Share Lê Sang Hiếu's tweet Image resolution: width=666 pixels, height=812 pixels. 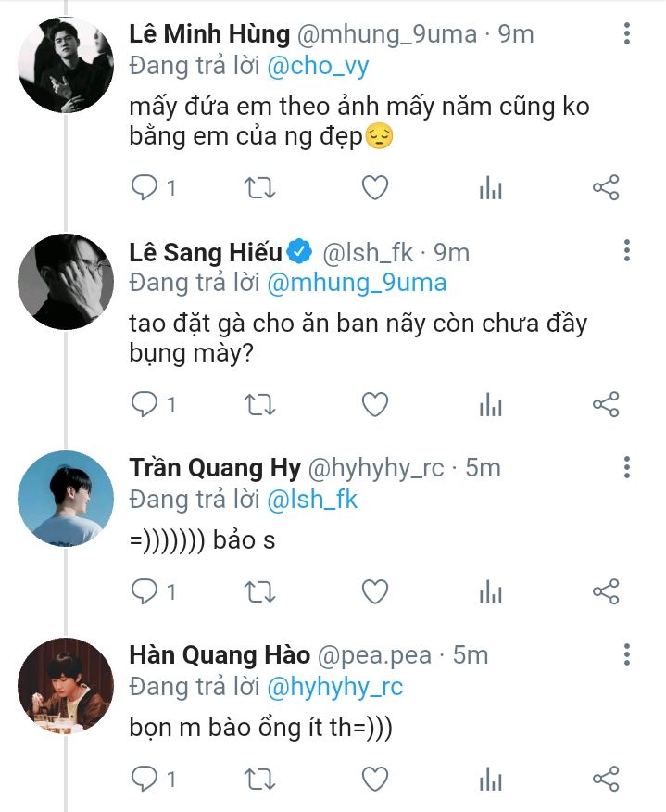[606, 404]
